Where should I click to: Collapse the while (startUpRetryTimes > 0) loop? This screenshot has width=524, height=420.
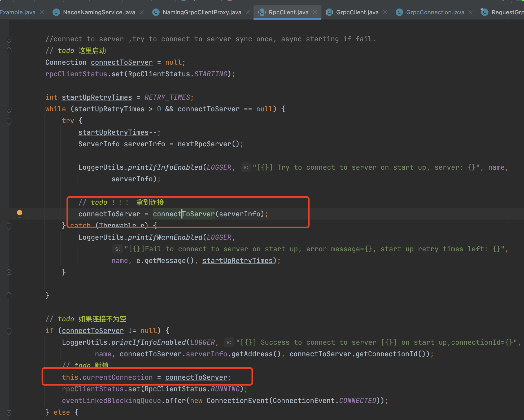[x=9, y=109]
